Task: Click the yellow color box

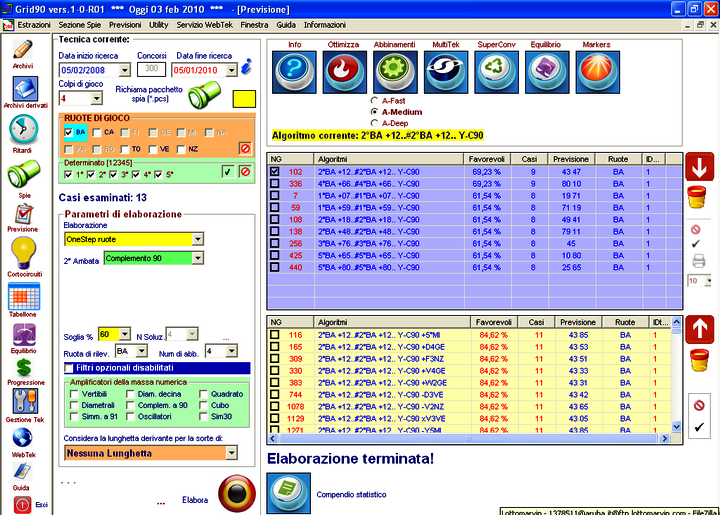Action: 244,99
